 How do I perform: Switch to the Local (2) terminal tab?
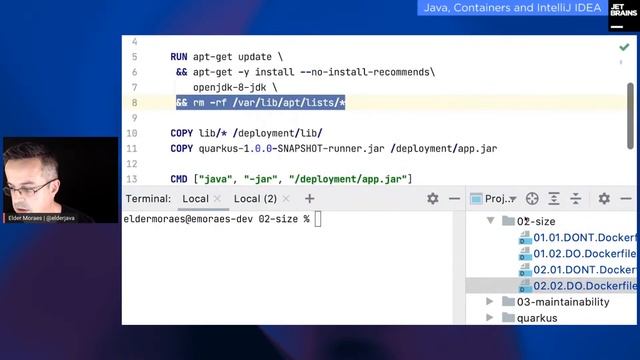coord(255,199)
